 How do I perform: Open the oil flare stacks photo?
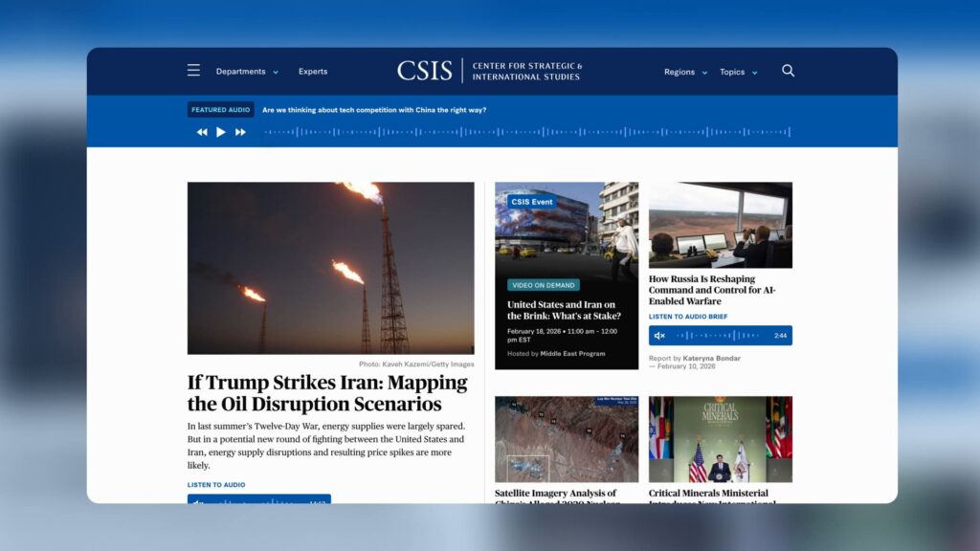(330, 268)
